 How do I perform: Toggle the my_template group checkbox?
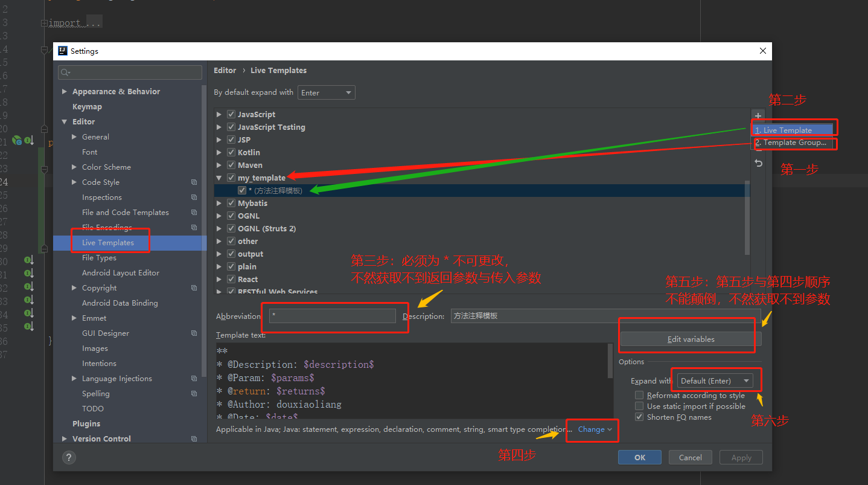coord(231,178)
